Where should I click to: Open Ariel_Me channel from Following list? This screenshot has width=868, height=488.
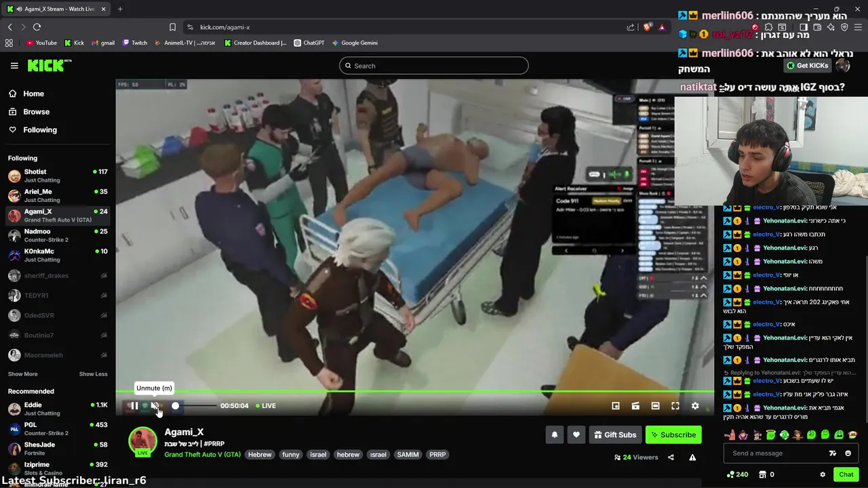(58, 195)
